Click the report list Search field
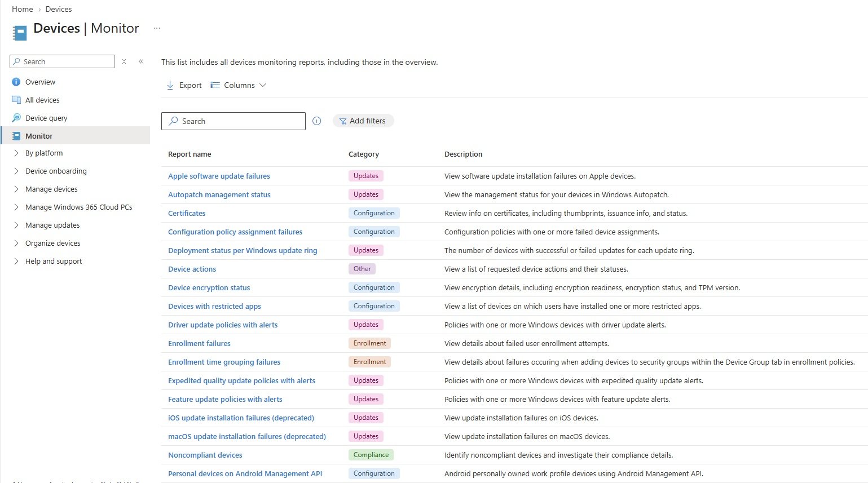 (233, 121)
